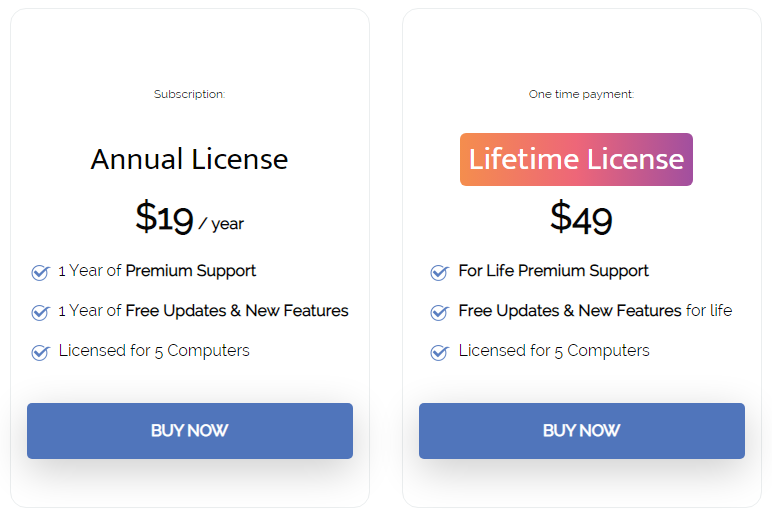The height and width of the screenshot is (516, 772).
Task: Click the Lifetime License gradient badge
Action: tap(576, 159)
